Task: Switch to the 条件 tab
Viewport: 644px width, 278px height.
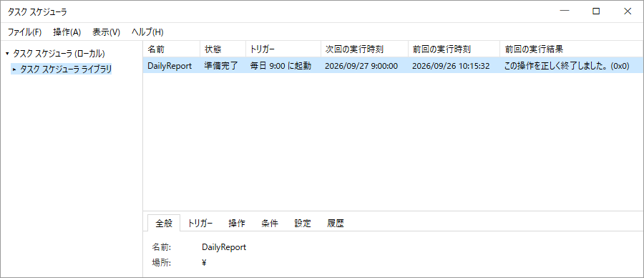Action: click(x=270, y=224)
